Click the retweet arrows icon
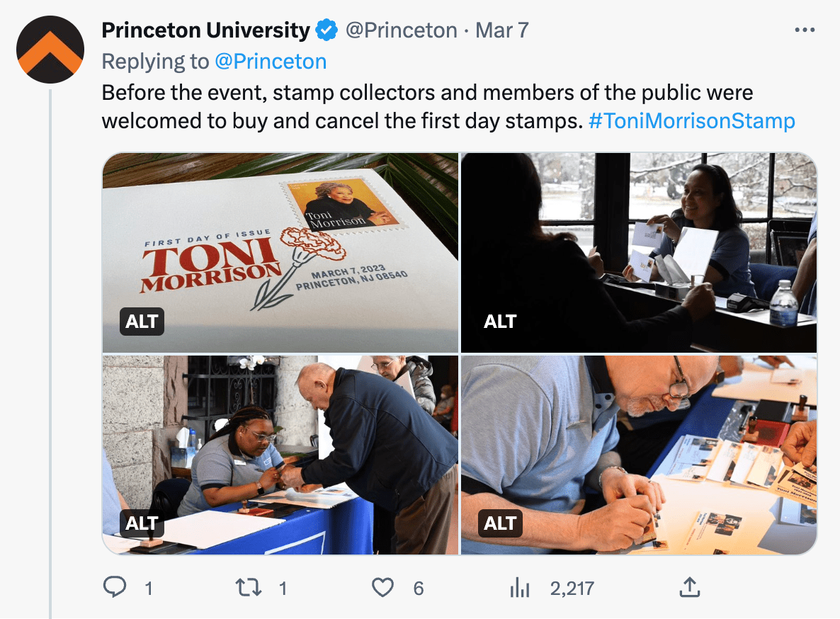The height and width of the screenshot is (619, 840). point(249,587)
